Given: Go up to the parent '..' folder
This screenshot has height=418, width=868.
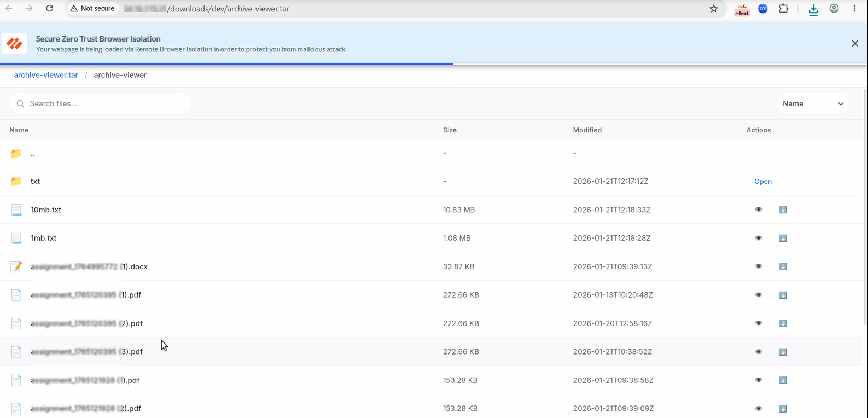Looking at the screenshot, I should [x=33, y=154].
